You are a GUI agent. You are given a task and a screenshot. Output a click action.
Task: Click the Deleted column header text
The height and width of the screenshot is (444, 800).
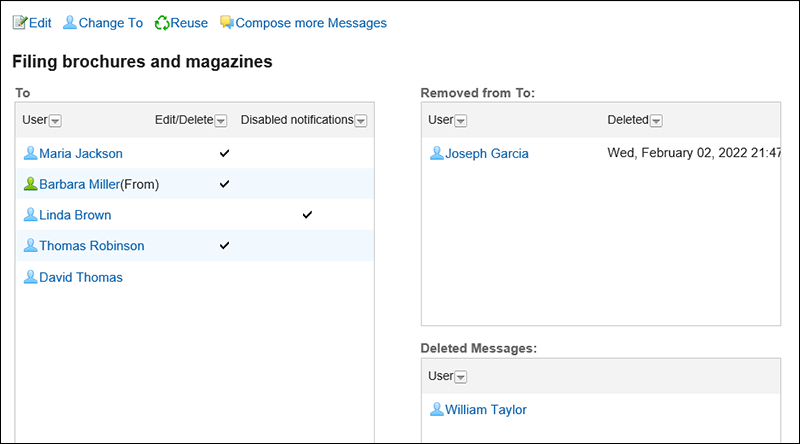(x=628, y=120)
